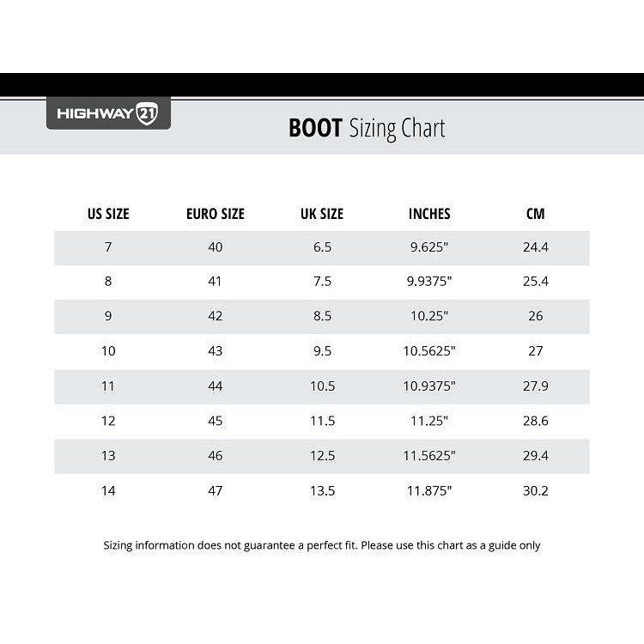
Task: Select the 25.4 cm value
Action: coord(536,282)
